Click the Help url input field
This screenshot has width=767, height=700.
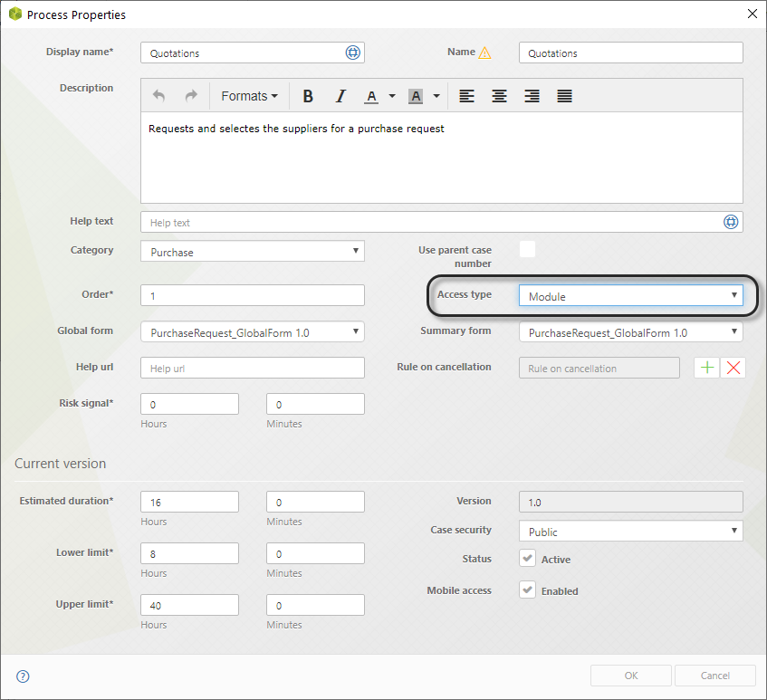[253, 368]
